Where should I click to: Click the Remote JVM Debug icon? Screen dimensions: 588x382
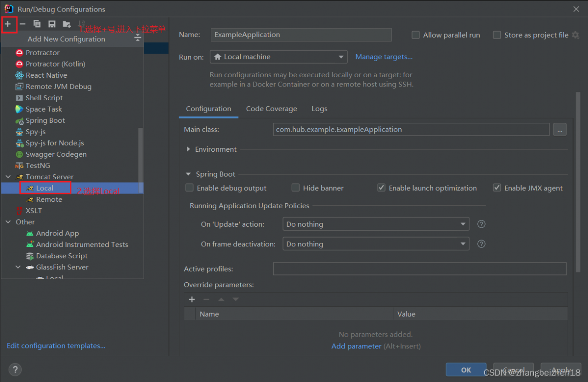(19, 86)
